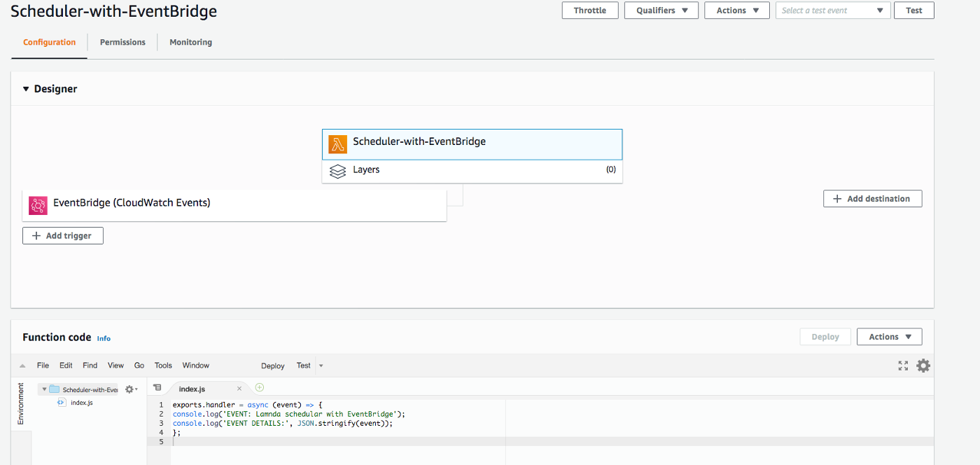Click the Throttle button

589,10
